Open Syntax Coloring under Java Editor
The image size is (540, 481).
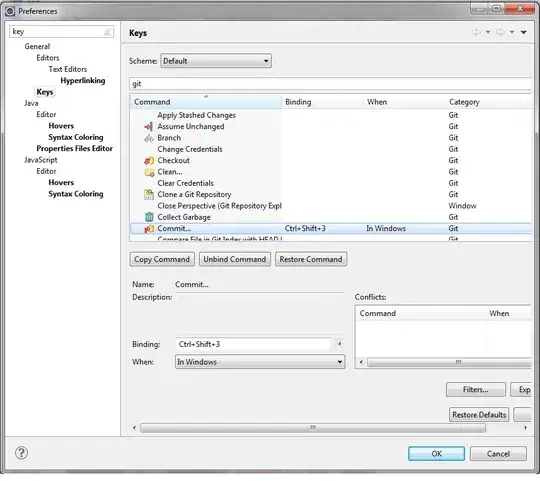pyautogui.click(x=76, y=137)
